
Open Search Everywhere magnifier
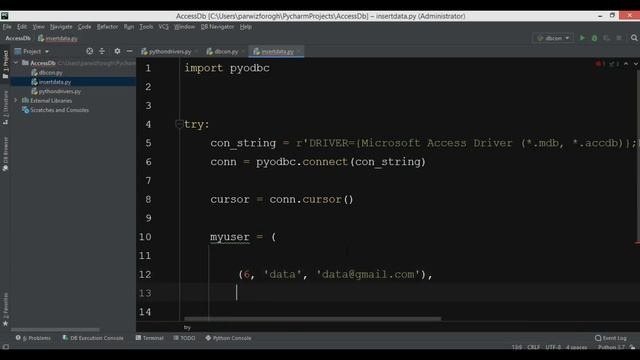634,38
